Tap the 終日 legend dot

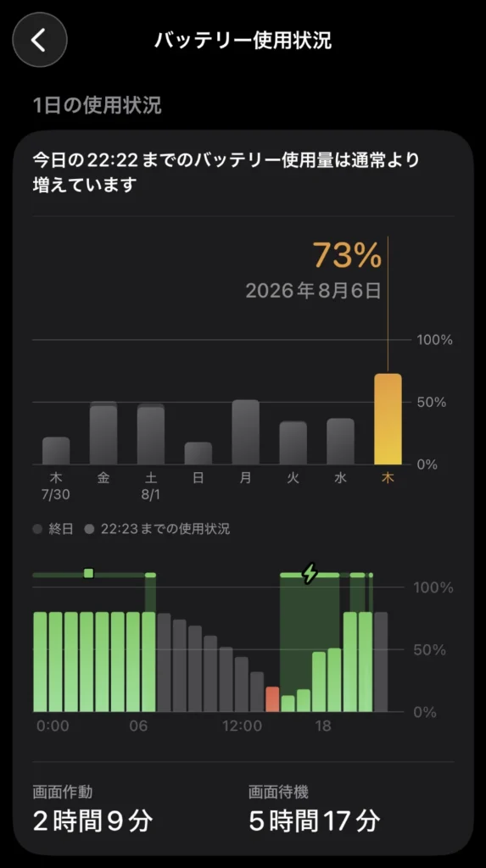37,529
